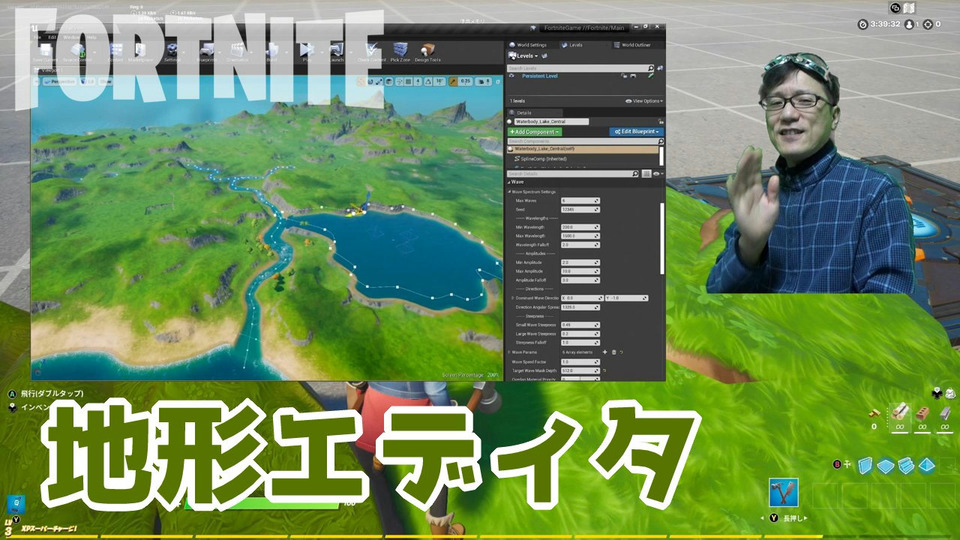Toggle lock on Persistent Level

624,76
